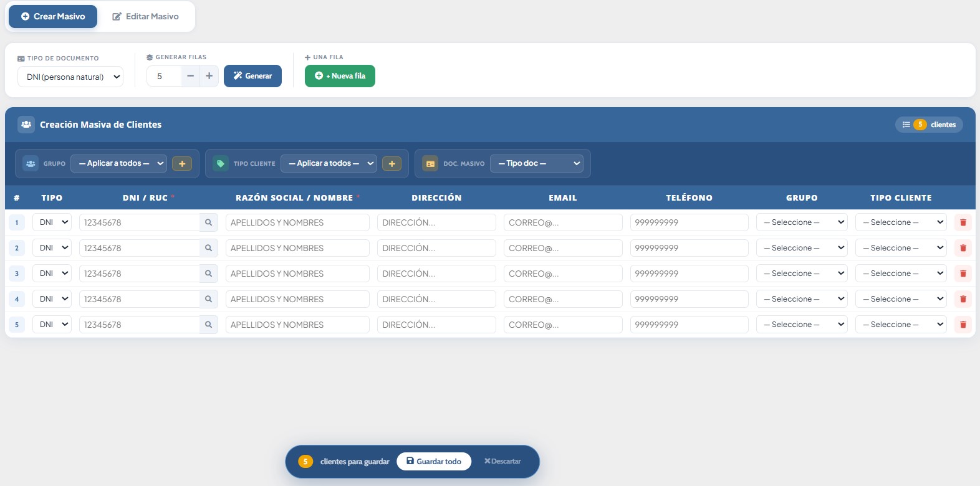
Task: Click the Generar button
Action: [252, 76]
